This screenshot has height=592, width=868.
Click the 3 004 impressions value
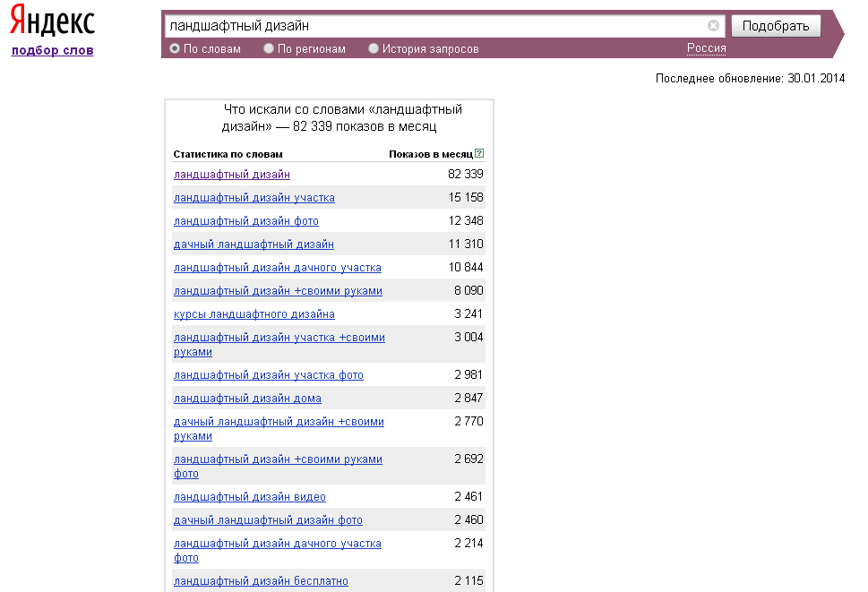(468, 337)
